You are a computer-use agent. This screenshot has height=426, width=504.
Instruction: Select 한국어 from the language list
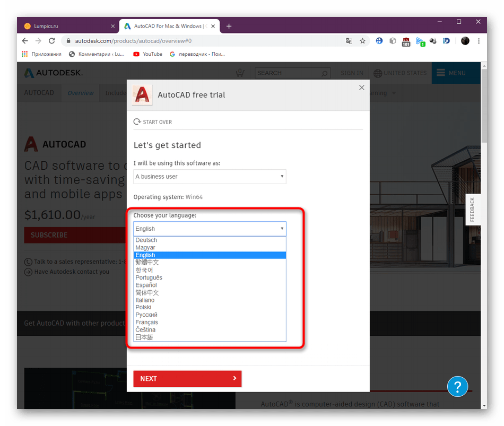point(210,270)
